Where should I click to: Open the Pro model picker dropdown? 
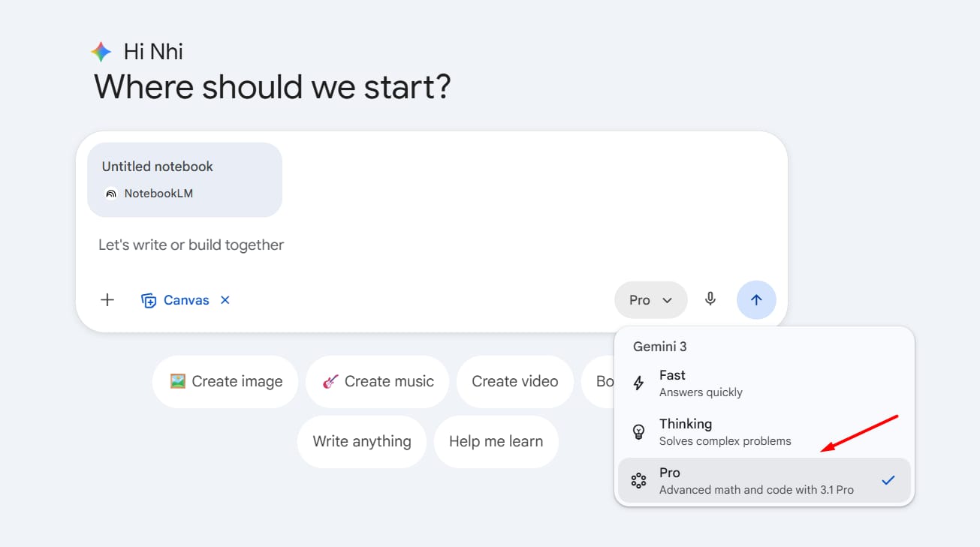[x=650, y=300]
